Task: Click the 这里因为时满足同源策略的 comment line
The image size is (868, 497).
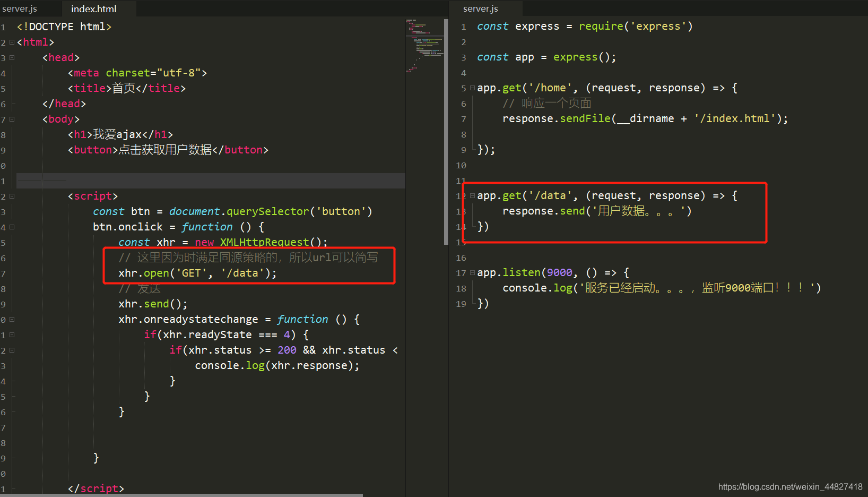Action: [248, 258]
